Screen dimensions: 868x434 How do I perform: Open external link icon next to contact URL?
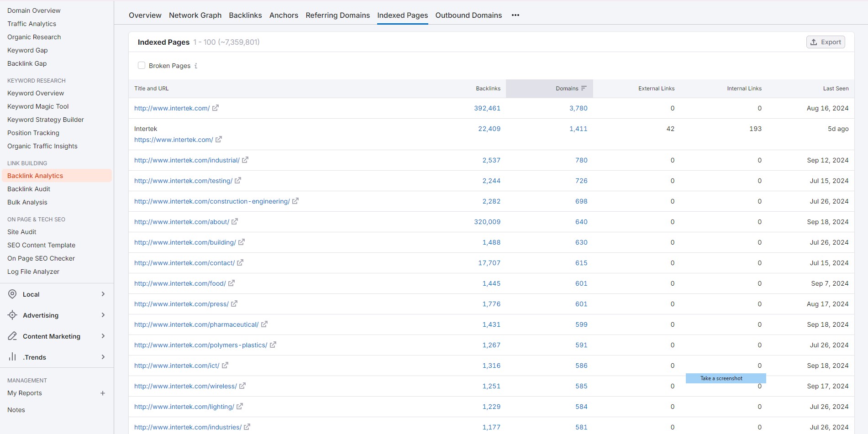tap(240, 263)
